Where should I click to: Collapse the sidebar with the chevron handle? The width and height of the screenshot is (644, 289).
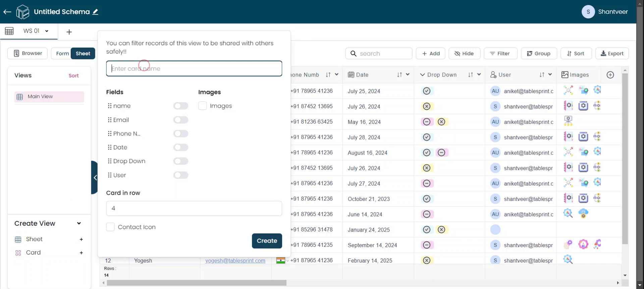95,178
